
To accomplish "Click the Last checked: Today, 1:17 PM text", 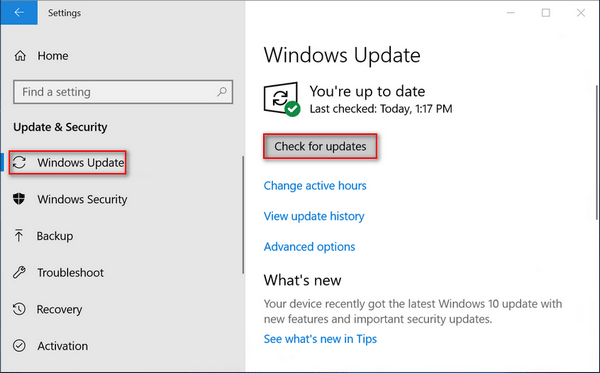I will point(381,109).
